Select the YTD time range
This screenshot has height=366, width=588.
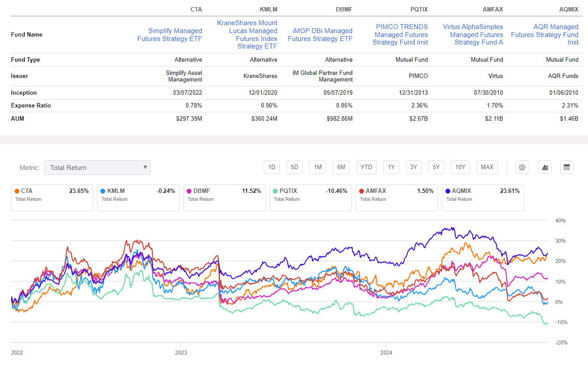(366, 167)
